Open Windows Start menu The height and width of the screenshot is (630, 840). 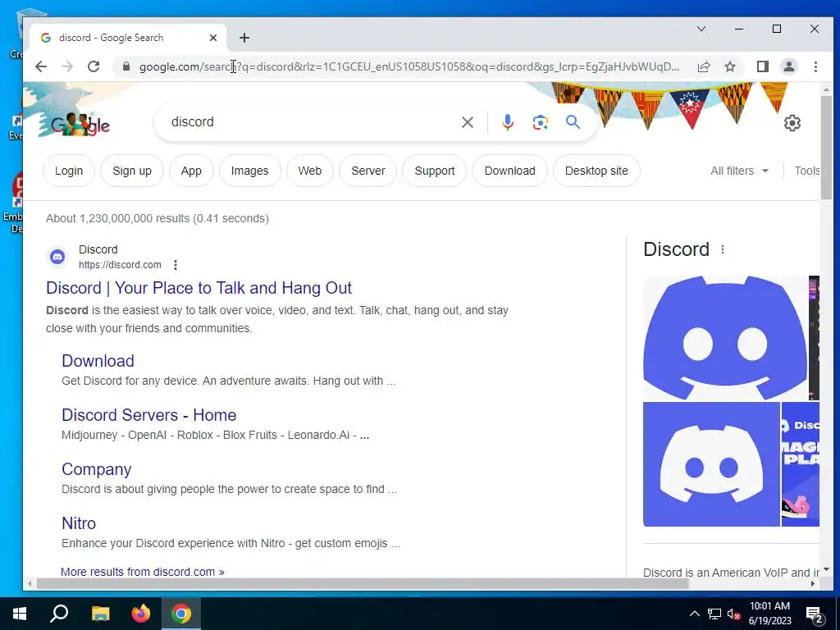click(20, 614)
